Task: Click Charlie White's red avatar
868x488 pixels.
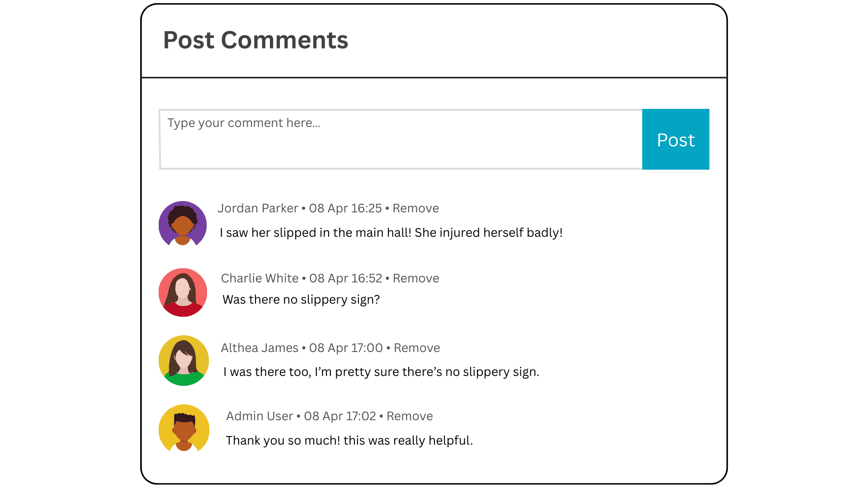Action: [x=183, y=292]
